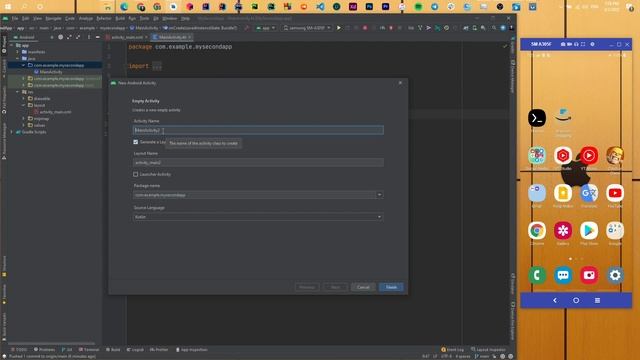The height and width of the screenshot is (360, 640).
Task: Open the samsung device selector dropdown
Action: click(307, 28)
